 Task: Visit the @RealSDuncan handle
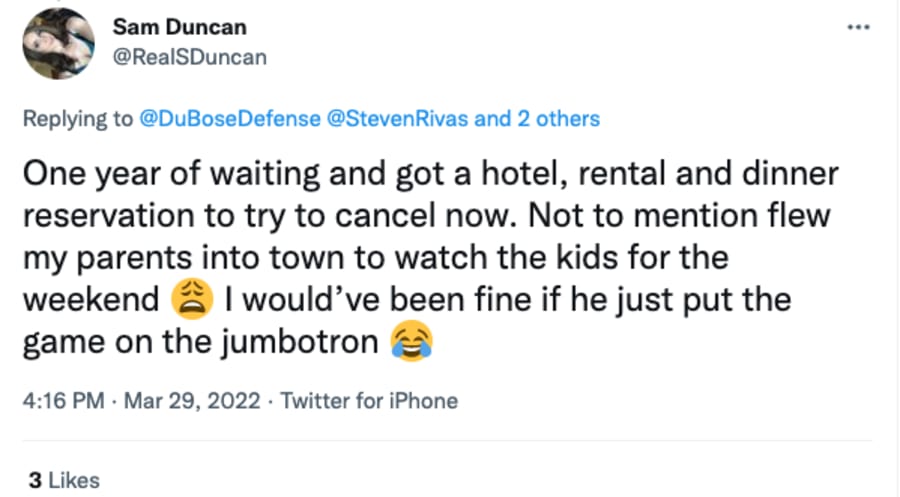(189, 57)
